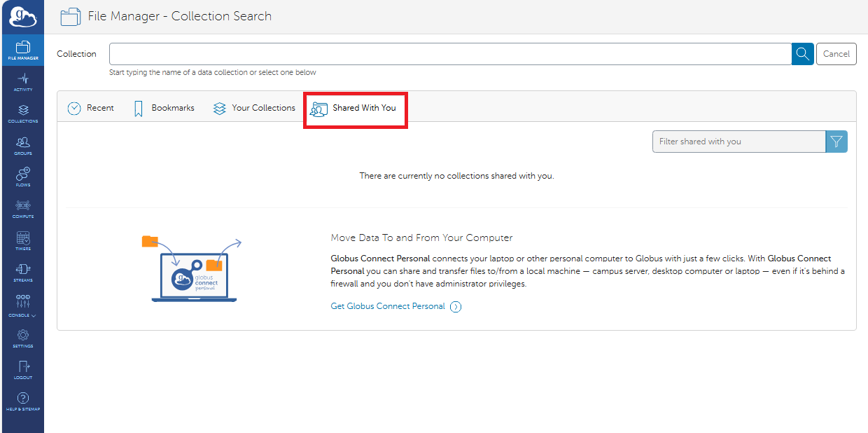
Task: Open the Your Collections tab
Action: (x=254, y=107)
